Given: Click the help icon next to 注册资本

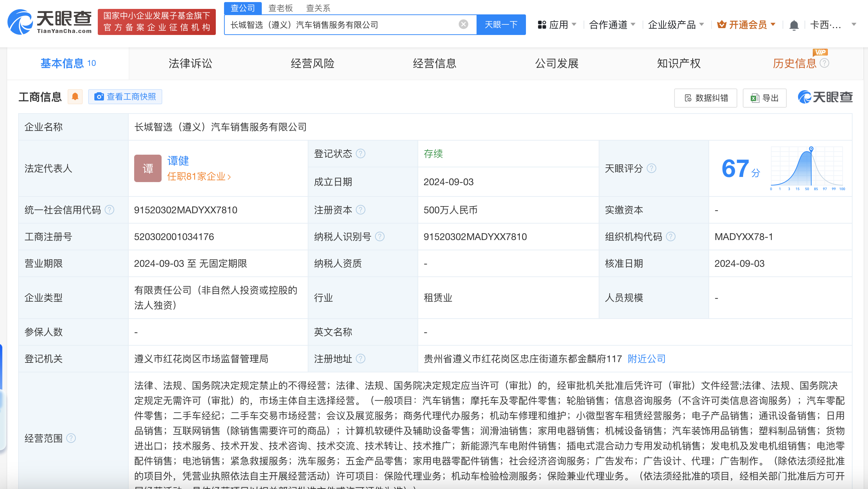Looking at the screenshot, I should click(361, 210).
